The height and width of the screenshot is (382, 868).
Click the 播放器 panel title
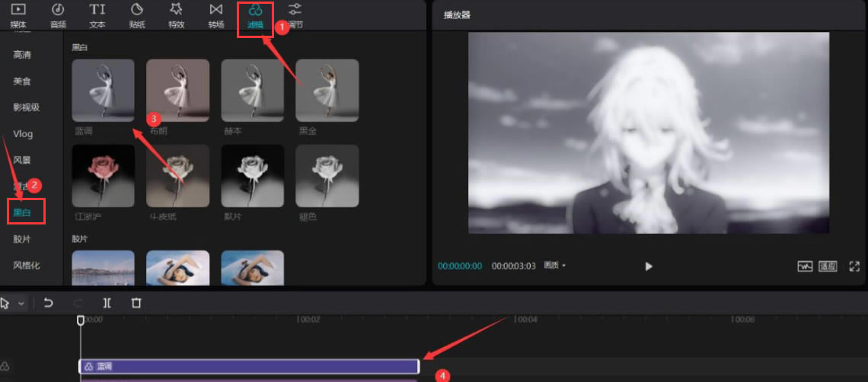457,15
